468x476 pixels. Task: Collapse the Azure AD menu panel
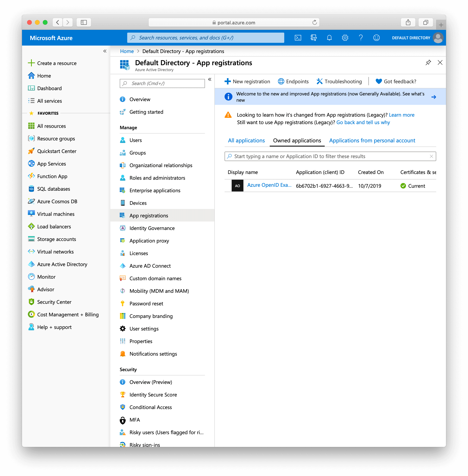[x=210, y=79]
